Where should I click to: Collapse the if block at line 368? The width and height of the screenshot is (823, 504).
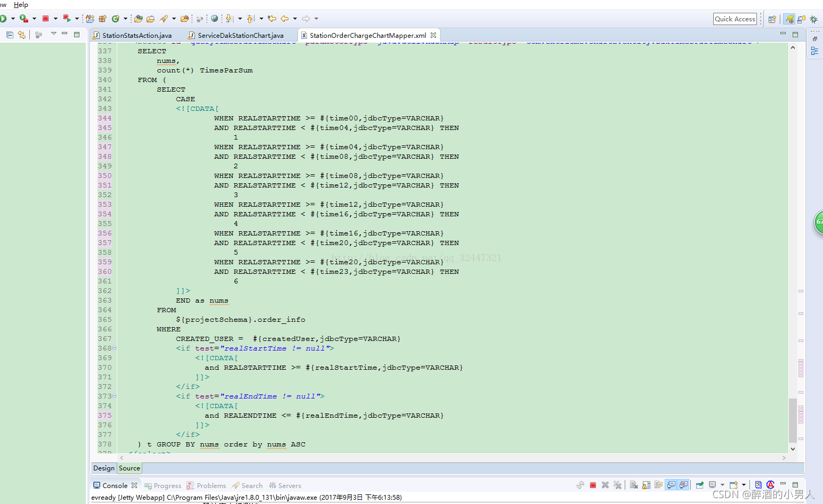[x=114, y=348]
